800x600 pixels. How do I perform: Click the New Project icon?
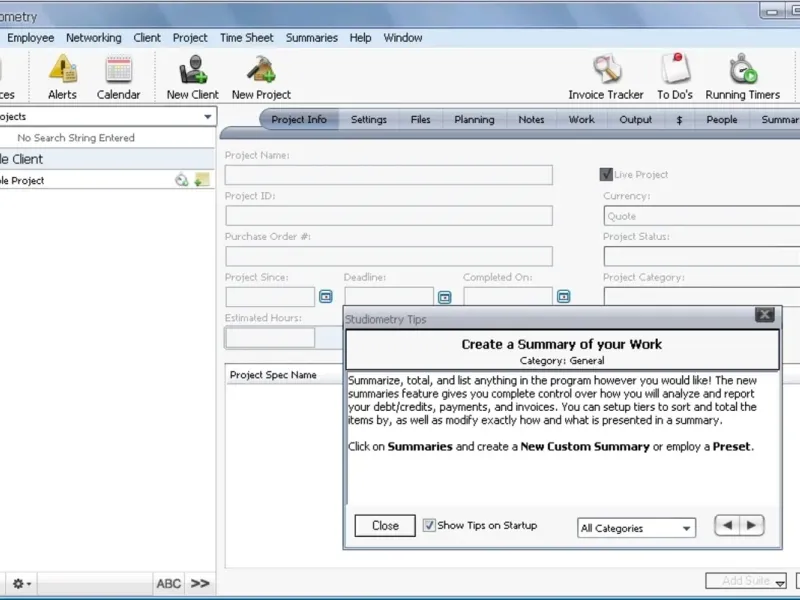point(261,77)
